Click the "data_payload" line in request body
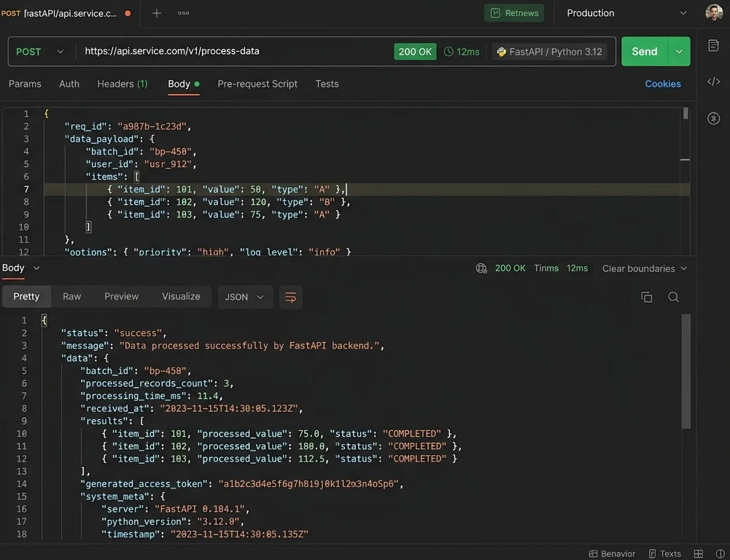This screenshot has height=560, width=730. click(x=109, y=139)
